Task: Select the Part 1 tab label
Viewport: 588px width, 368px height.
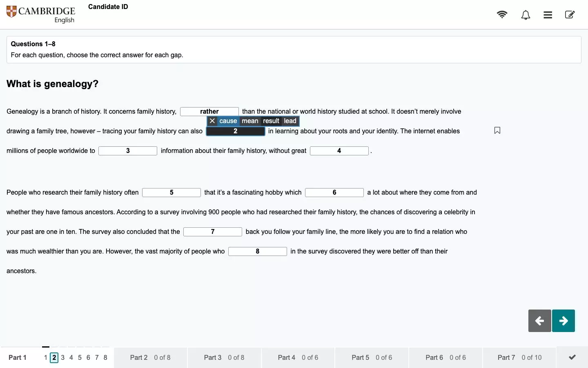Action: coord(18,357)
